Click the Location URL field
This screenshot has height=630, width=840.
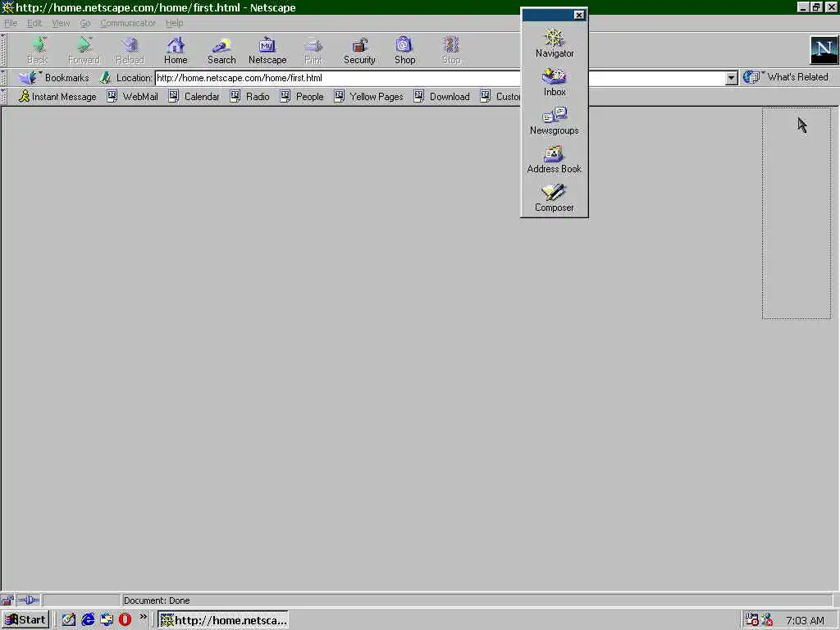pyautogui.click(x=440, y=78)
